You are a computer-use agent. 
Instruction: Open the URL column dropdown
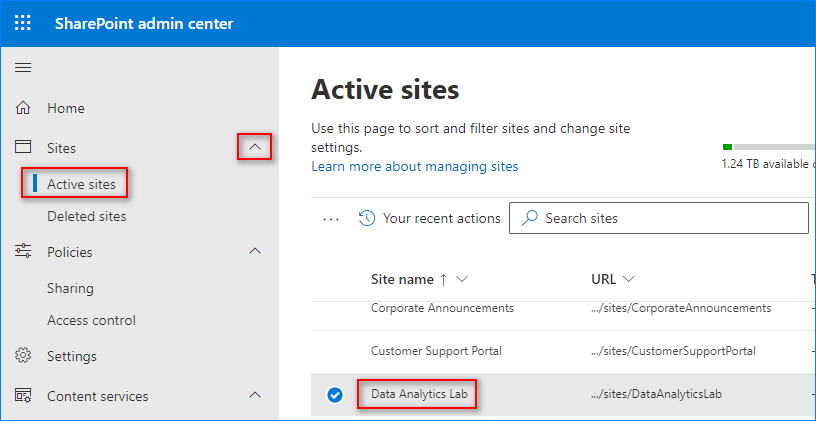click(628, 279)
